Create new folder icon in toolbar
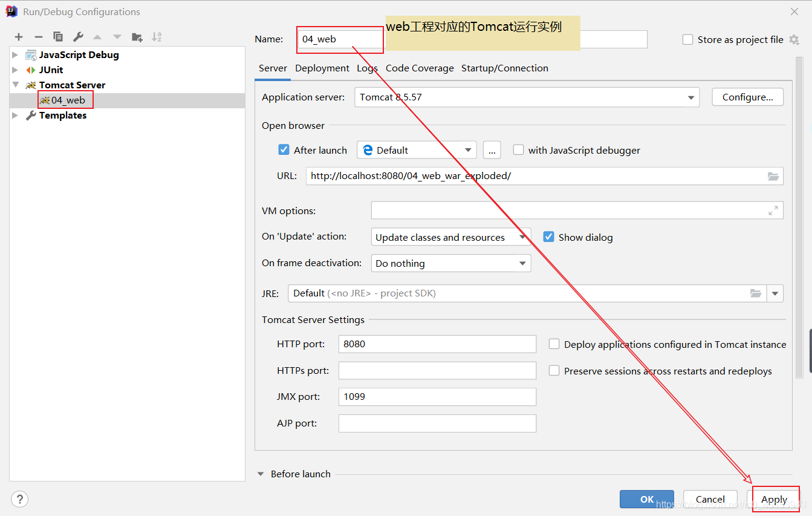812x516 pixels. pyautogui.click(x=137, y=37)
